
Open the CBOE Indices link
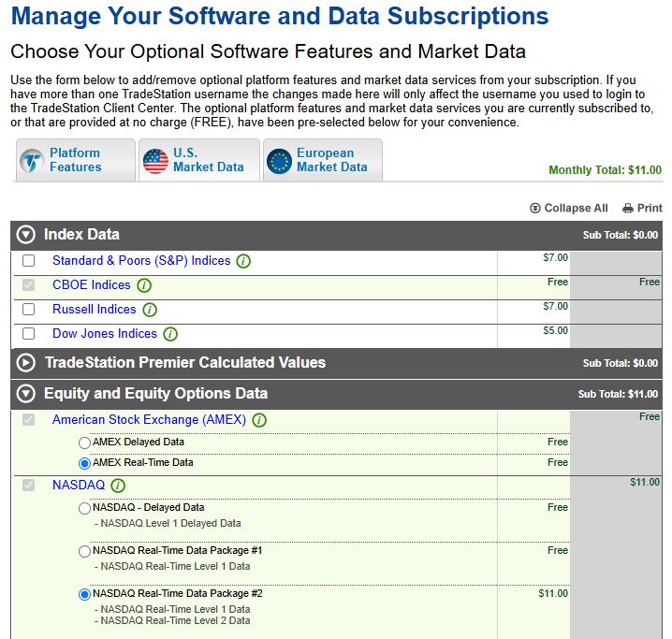pos(92,284)
